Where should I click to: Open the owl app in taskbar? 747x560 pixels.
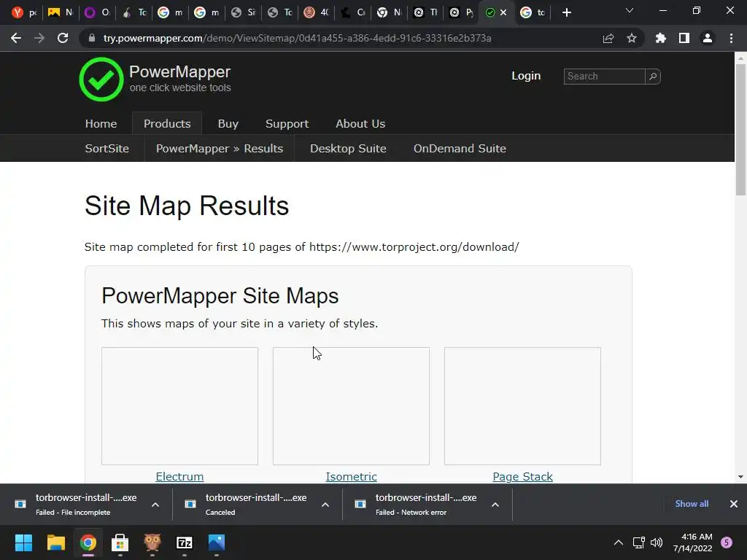[x=152, y=542]
